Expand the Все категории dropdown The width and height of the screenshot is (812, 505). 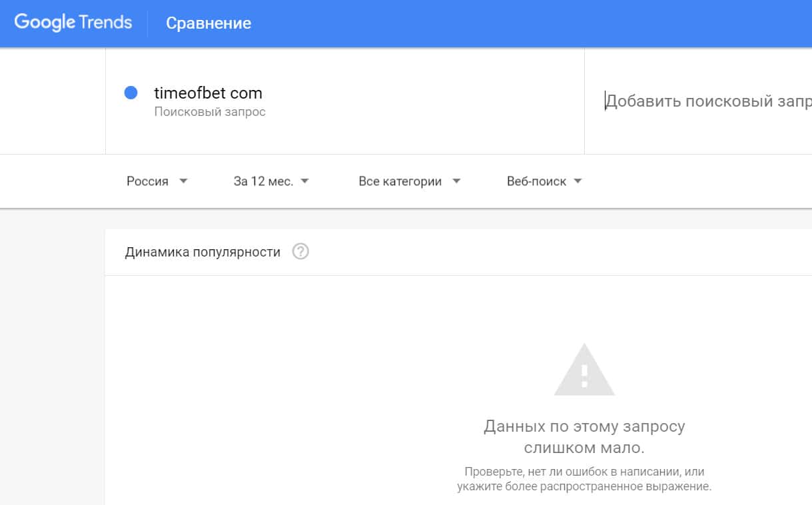point(400,181)
